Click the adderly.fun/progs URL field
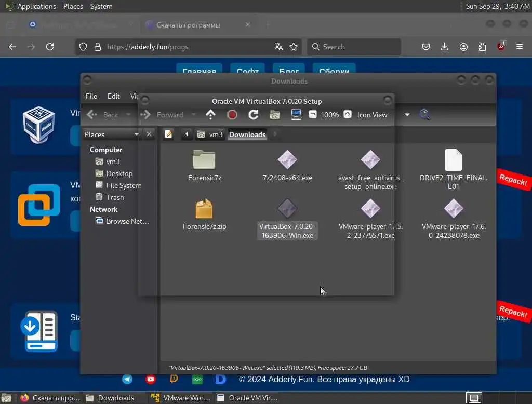The image size is (532, 404). coord(188,47)
